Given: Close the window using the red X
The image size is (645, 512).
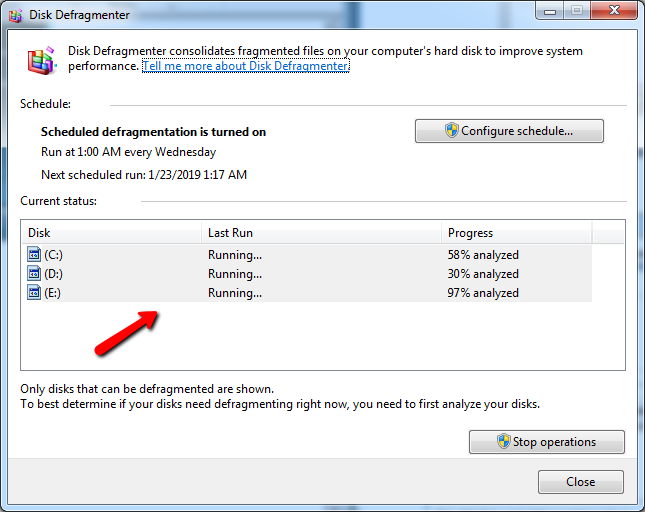Looking at the screenshot, I should 611,11.
